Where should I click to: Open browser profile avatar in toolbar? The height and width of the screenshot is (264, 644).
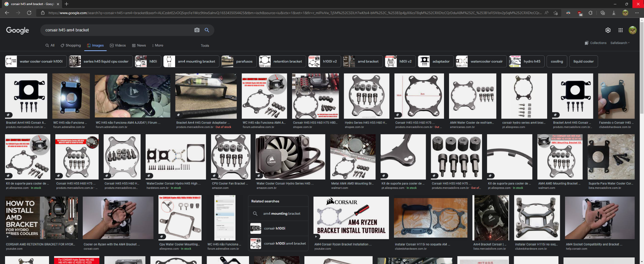coord(625,13)
